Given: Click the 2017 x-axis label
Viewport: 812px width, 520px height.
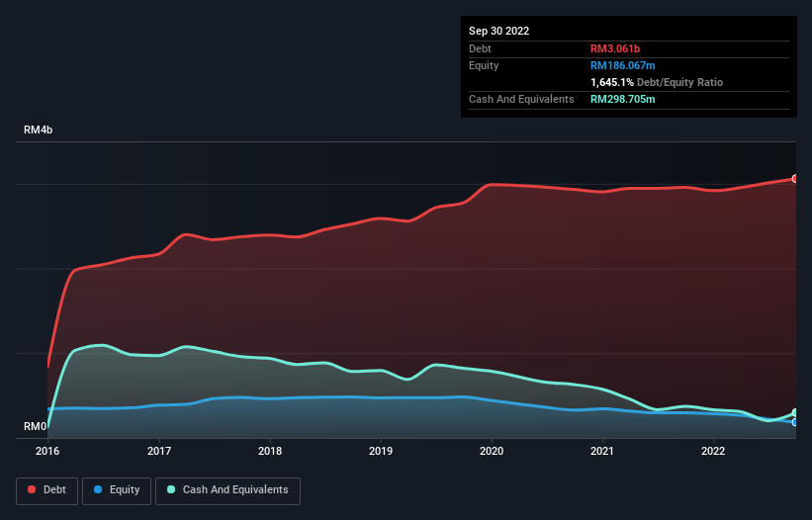Looking at the screenshot, I should [159, 451].
